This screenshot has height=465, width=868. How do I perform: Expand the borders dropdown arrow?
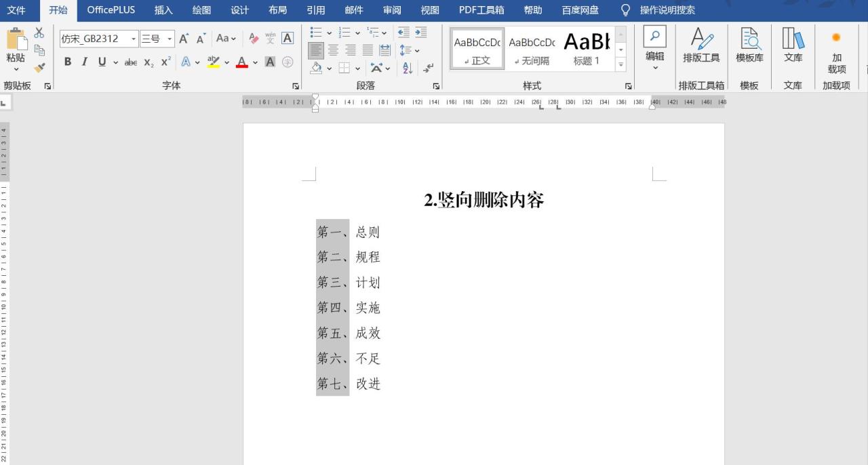[x=358, y=68]
